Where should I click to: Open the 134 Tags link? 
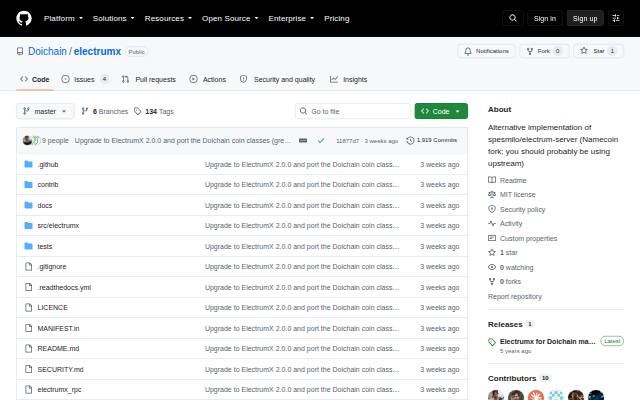154,111
